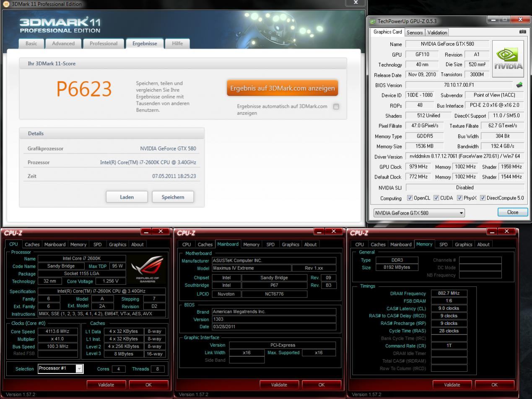The height and width of the screenshot is (399, 532).
Task: Click Validate in the Mainboard CPU-Z window
Action: [279, 384]
